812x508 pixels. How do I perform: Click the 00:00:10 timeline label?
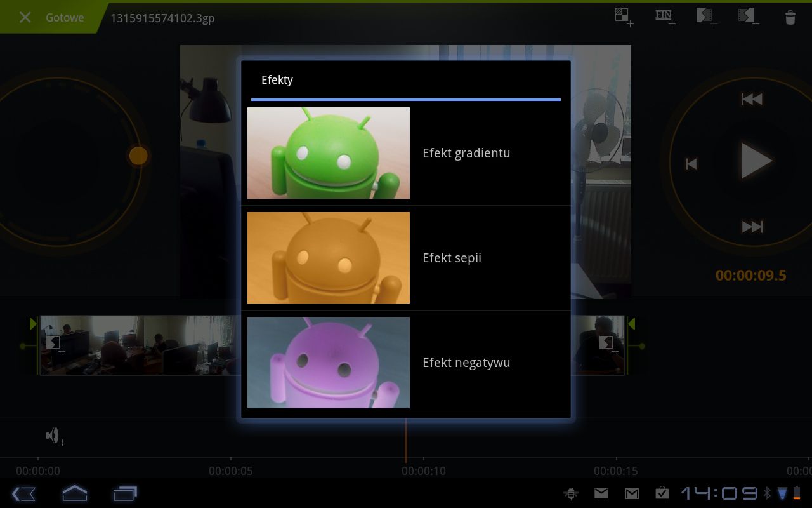pos(424,471)
